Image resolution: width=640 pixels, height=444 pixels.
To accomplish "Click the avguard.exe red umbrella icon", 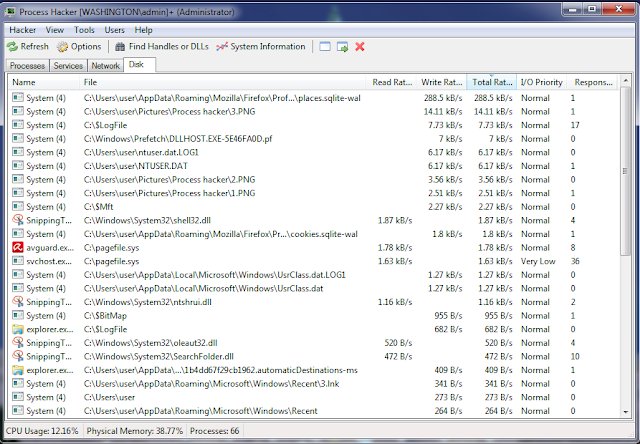I will [x=18, y=247].
